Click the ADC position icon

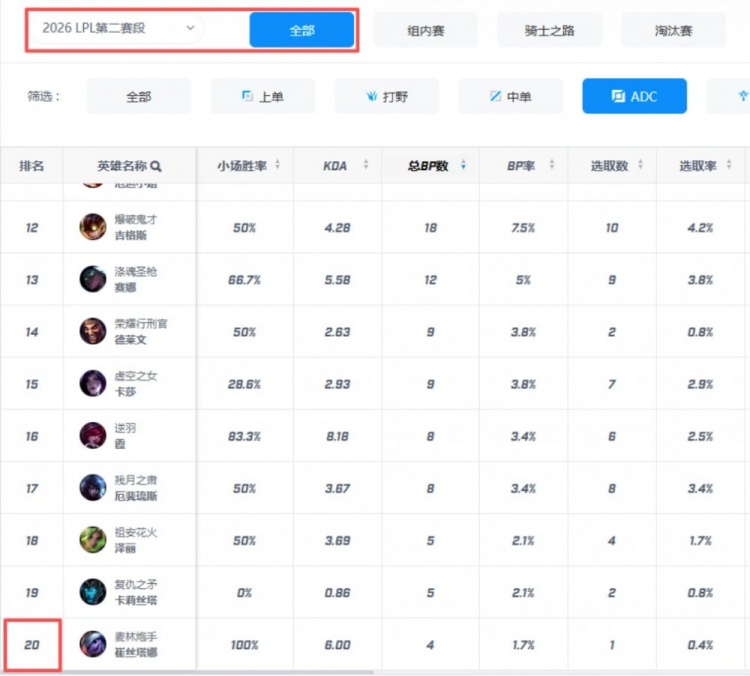click(618, 96)
